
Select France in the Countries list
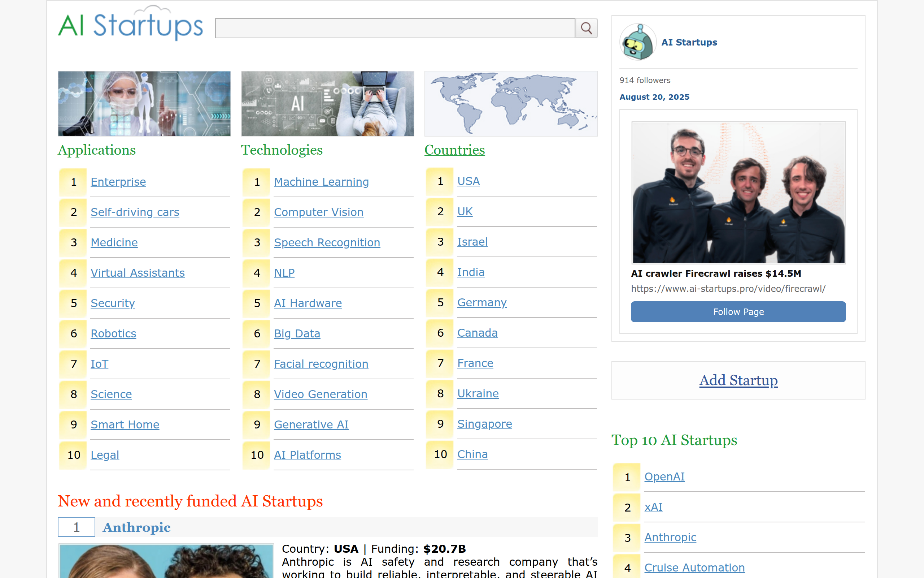pos(475,363)
